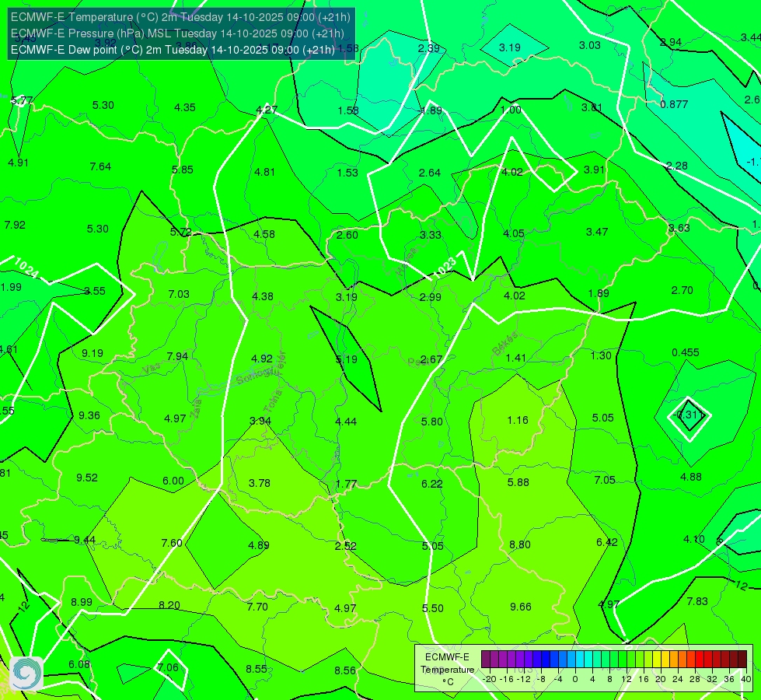Click the 'Vas' county label
The height and width of the screenshot is (700, 761).
point(152,369)
